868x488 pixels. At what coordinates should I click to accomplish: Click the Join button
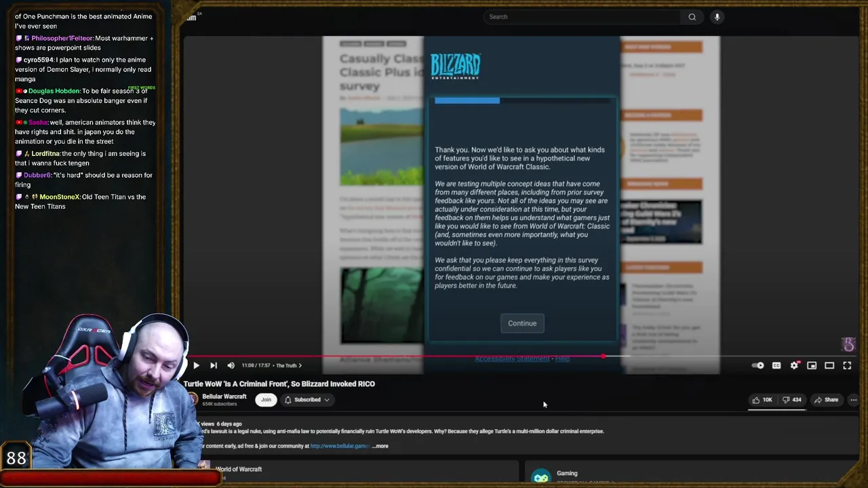[266, 400]
